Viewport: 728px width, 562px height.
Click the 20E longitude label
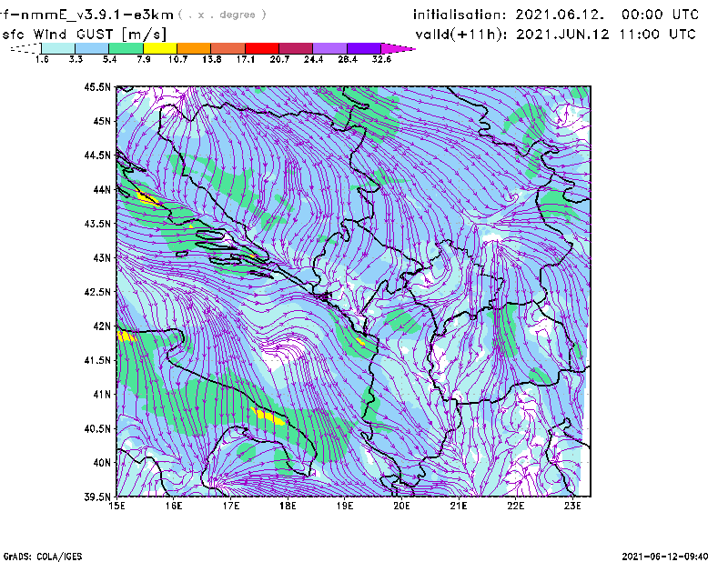point(401,506)
